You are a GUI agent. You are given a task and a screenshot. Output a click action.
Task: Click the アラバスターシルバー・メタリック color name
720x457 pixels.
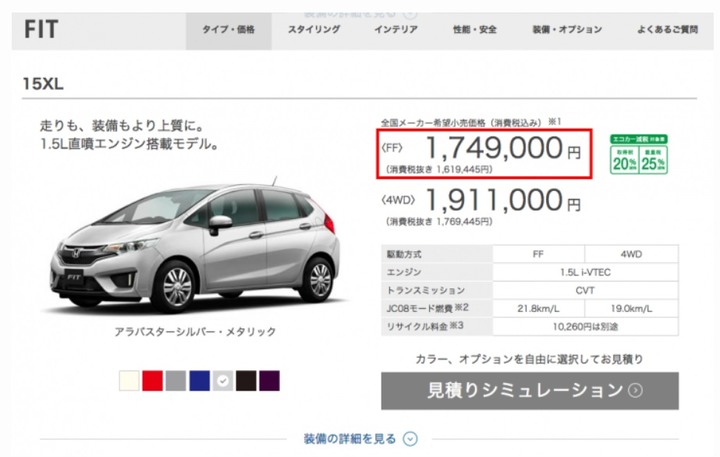195,332
